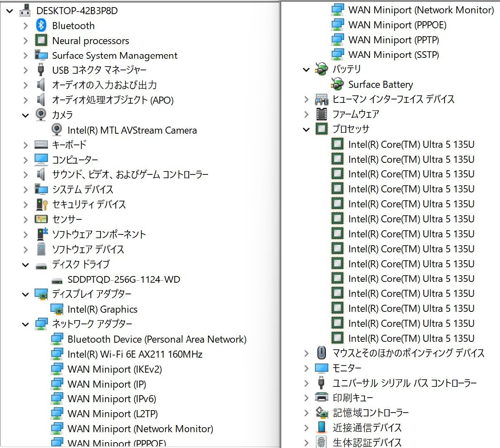Click the Neural processors chip icon
The width and height of the screenshot is (500, 448).
[x=41, y=40]
